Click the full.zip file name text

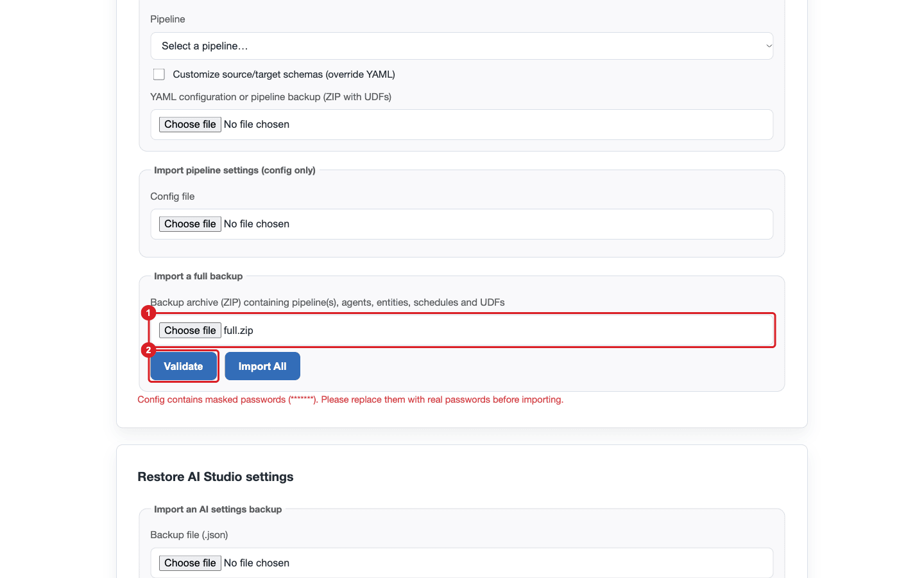(x=239, y=331)
